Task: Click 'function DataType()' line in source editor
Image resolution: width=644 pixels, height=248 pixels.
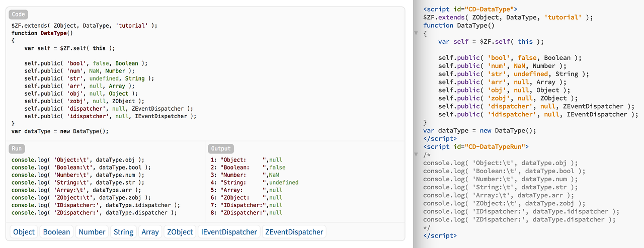Action: (459, 25)
